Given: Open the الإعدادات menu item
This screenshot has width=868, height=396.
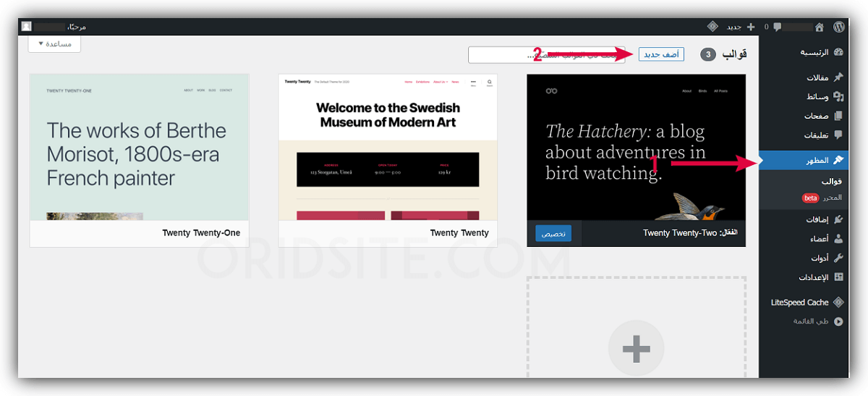Looking at the screenshot, I should click(804, 277).
